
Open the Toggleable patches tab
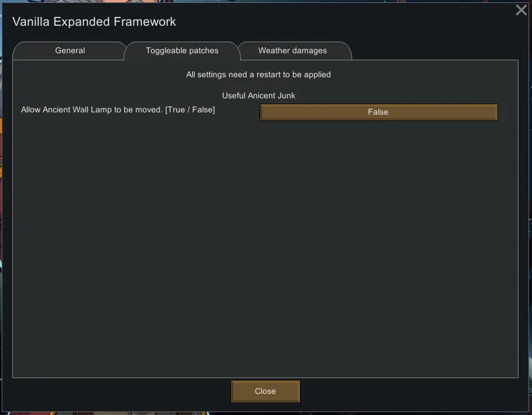point(182,51)
